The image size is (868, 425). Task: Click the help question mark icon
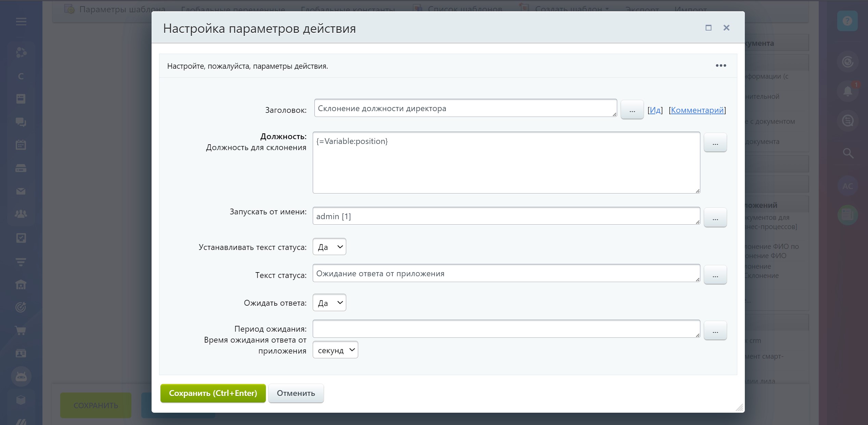[x=847, y=21]
